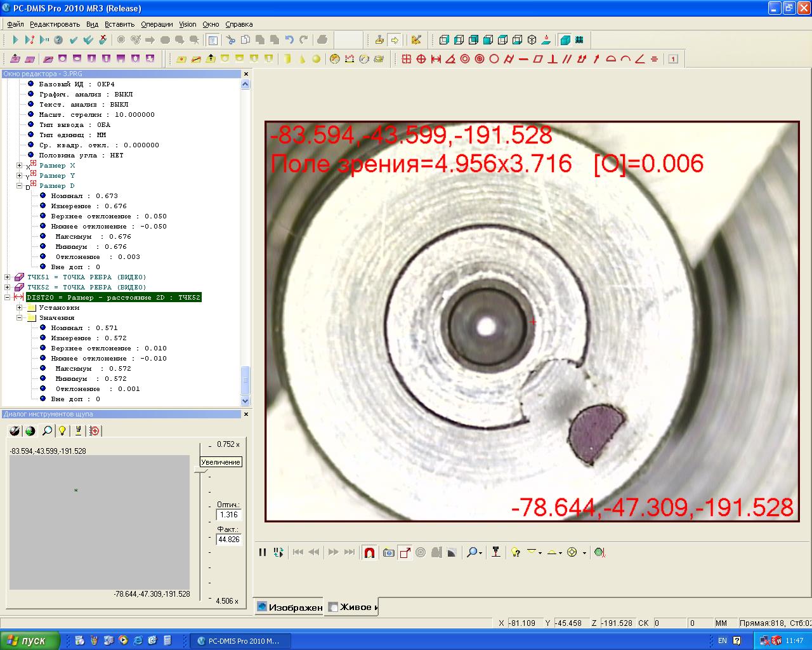Click the scissors Cut icon in toolbar

(231, 40)
